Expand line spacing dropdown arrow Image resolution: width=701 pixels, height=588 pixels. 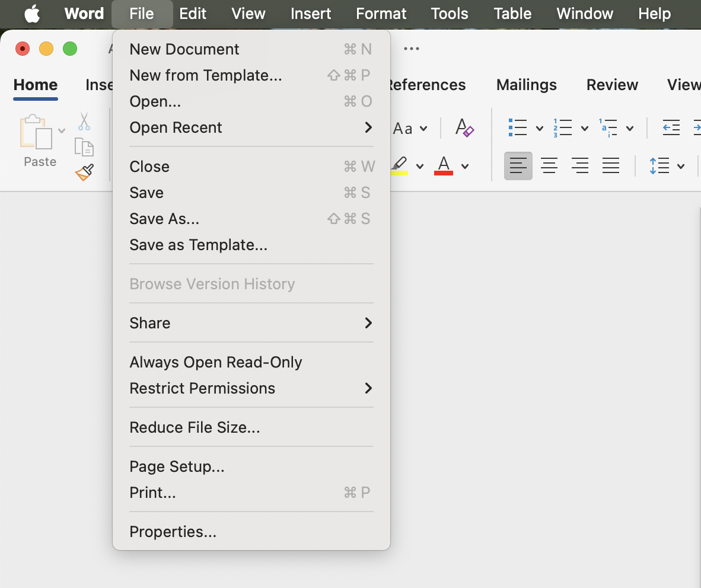[x=681, y=167]
